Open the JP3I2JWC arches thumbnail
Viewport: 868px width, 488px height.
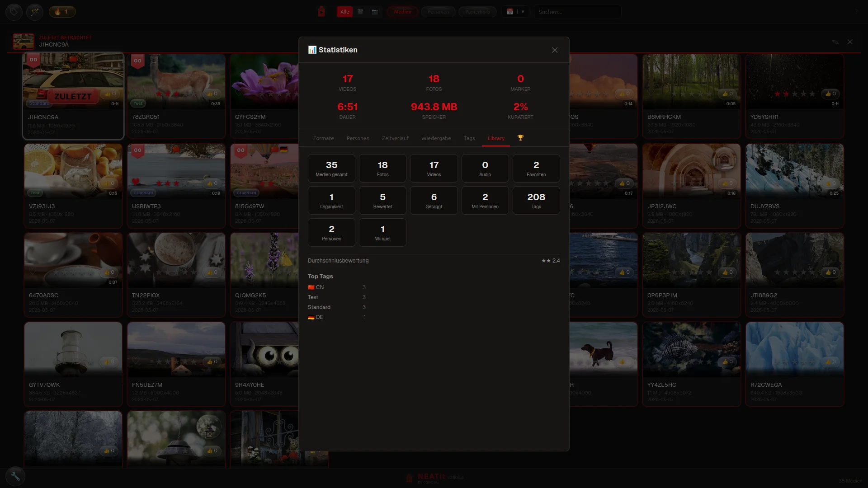tap(692, 171)
